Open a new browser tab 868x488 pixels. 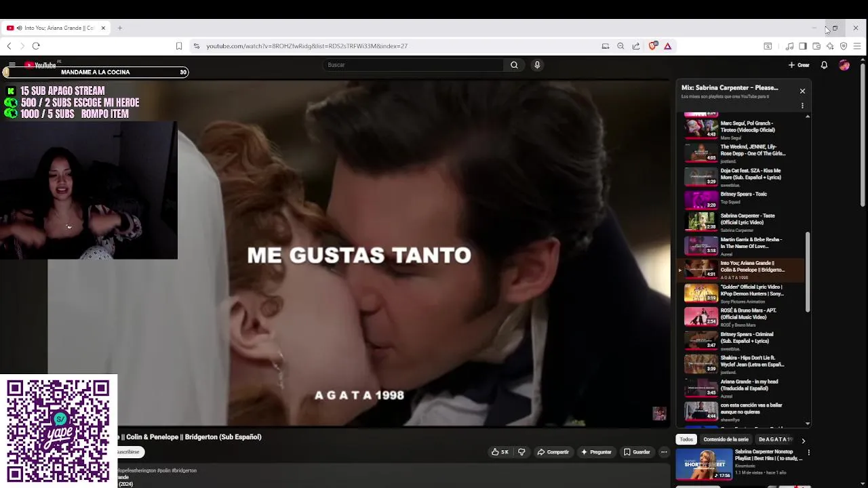[x=119, y=28]
